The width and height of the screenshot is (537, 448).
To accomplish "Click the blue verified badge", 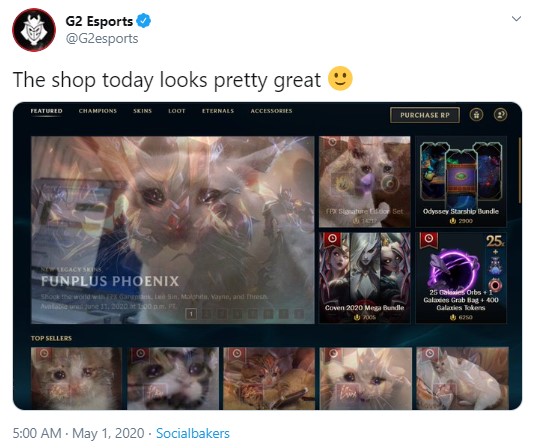I will (143, 21).
